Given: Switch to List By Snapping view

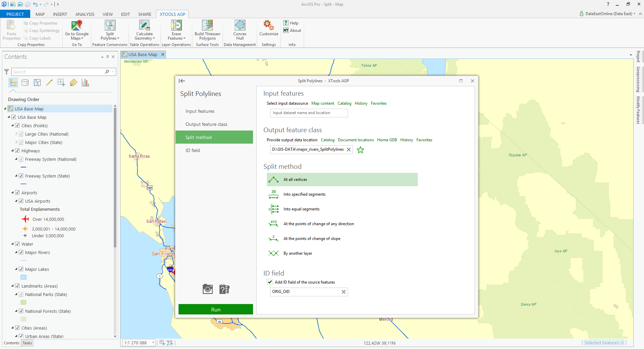Looking at the screenshot, I should pos(61,83).
